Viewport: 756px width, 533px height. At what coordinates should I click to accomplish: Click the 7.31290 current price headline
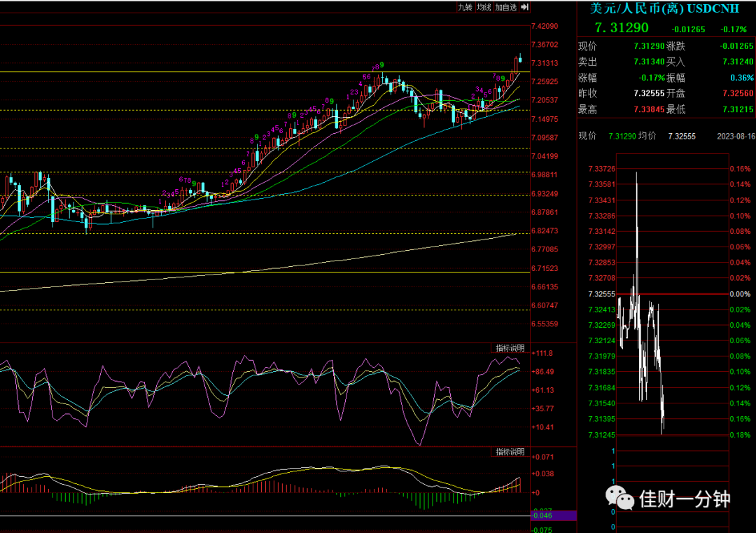tap(622, 28)
